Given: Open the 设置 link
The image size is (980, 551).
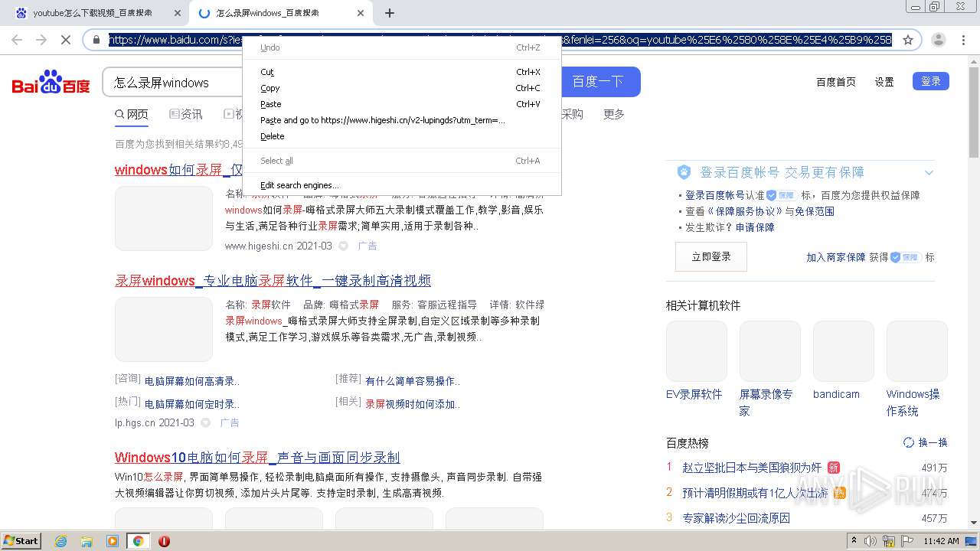Looking at the screenshot, I should pyautogui.click(x=884, y=82).
